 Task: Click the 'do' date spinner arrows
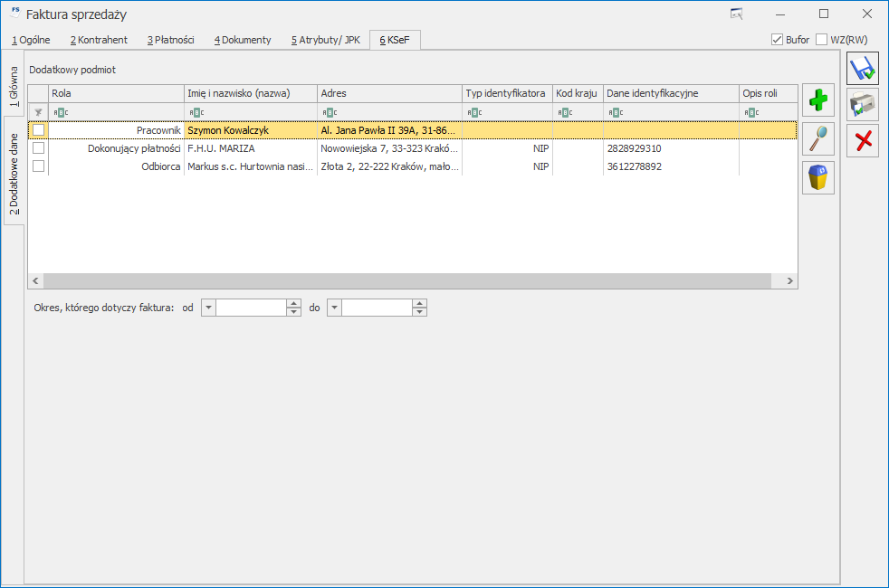tap(419, 308)
